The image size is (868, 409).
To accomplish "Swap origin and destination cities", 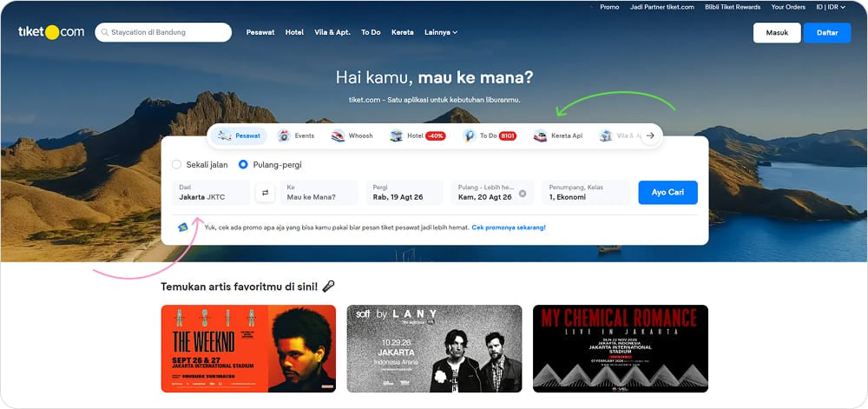I will pos(265,193).
